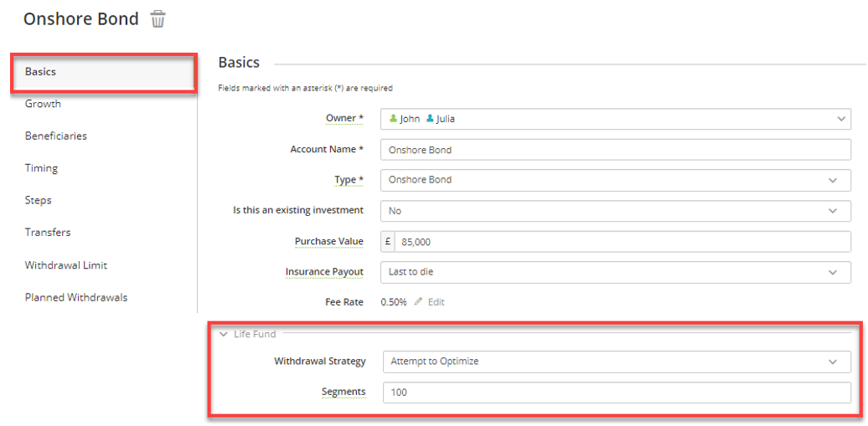Go to the Growth section
The height and width of the screenshot is (426, 868).
pos(44,104)
